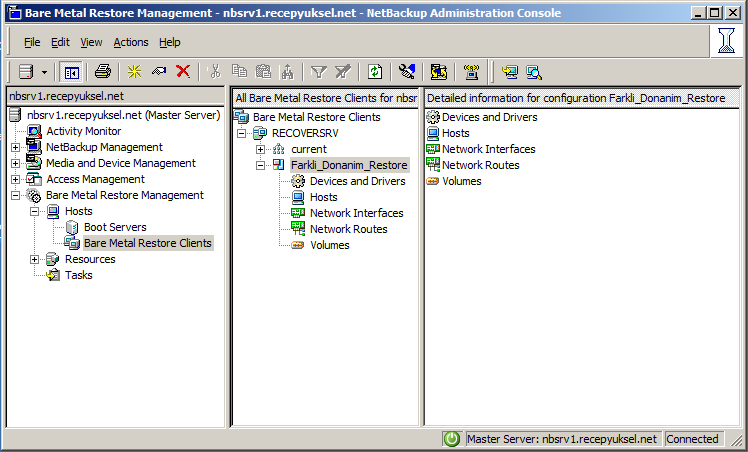Screen dimensions: 748x452
Task: Select Activity Monitor in left tree
Action: click(x=83, y=131)
